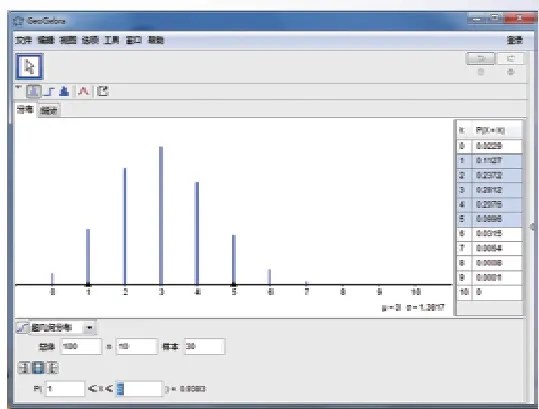The image size is (539, 409).
Task: Select the Move arrow tool
Action: 29,66
